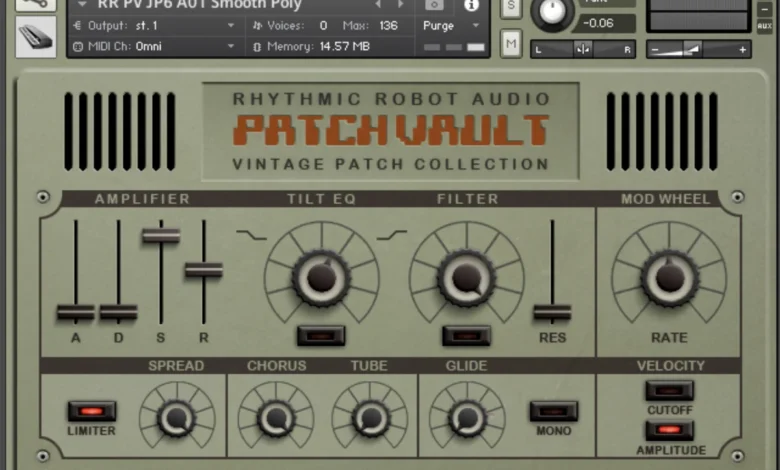Image resolution: width=780 pixels, height=470 pixels.
Task: Click the AUX button at far right
Action: pyautogui.click(x=765, y=25)
